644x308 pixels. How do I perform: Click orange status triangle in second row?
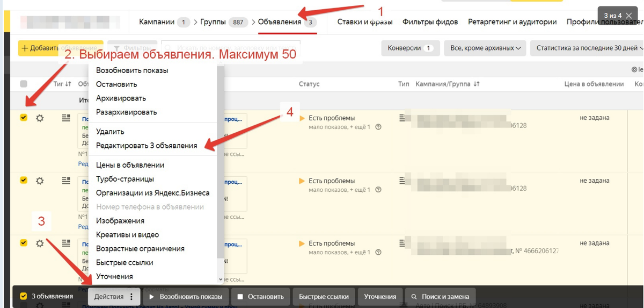tap(302, 181)
